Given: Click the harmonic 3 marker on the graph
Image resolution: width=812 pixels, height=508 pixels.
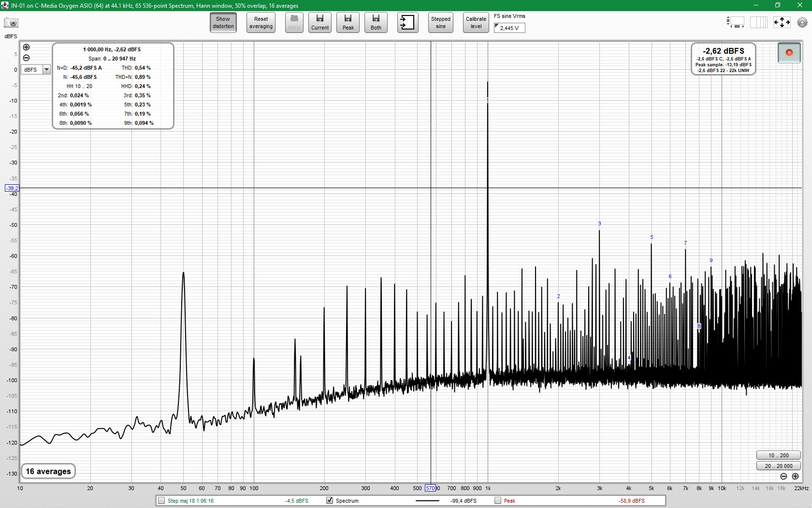Looking at the screenshot, I should pos(599,224).
